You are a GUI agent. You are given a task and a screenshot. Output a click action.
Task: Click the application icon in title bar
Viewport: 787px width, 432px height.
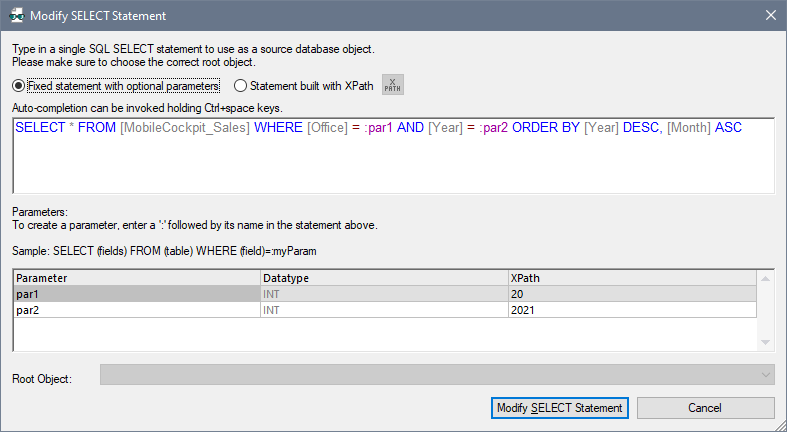click(16, 16)
